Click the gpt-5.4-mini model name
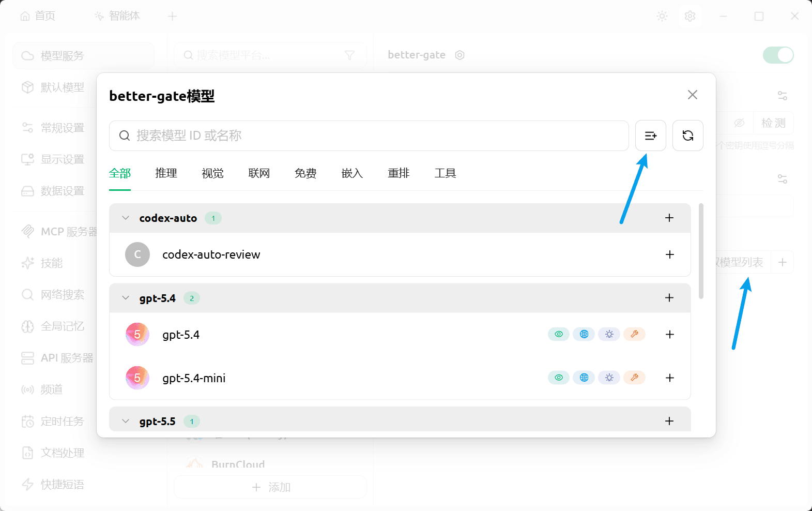This screenshot has height=511, width=812. [x=194, y=378]
